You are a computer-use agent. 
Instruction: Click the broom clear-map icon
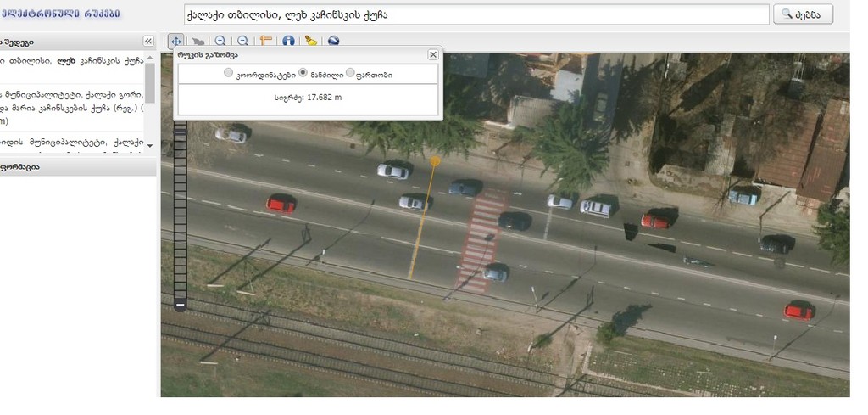[311, 41]
